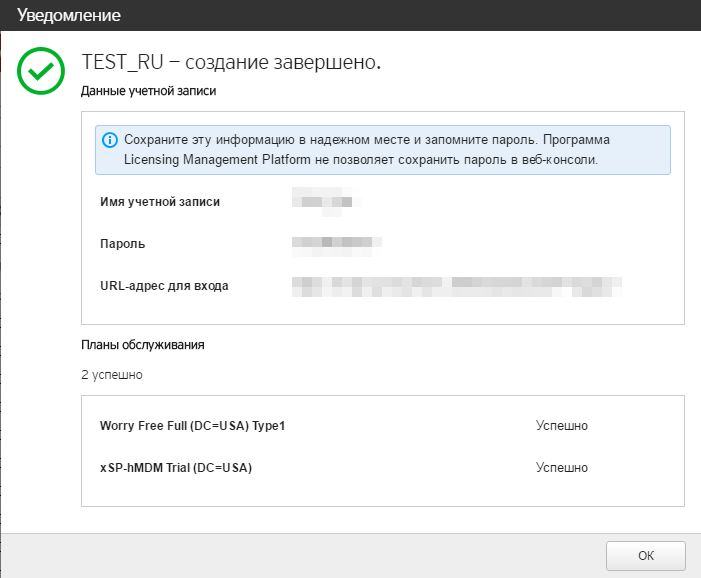701x578 pixels.
Task: Select the xSP-hMDM Trial (DC=USA) plan
Action: coord(176,468)
